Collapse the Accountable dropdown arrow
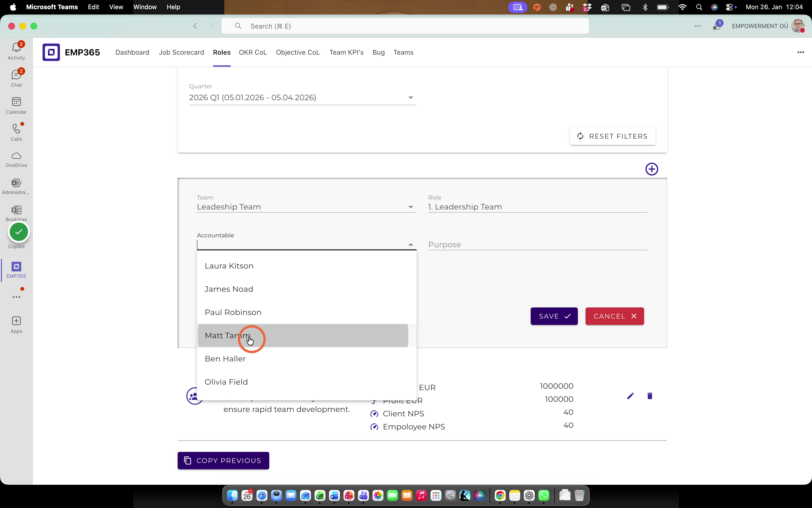Screen dimensions: 812x508 click(410, 245)
